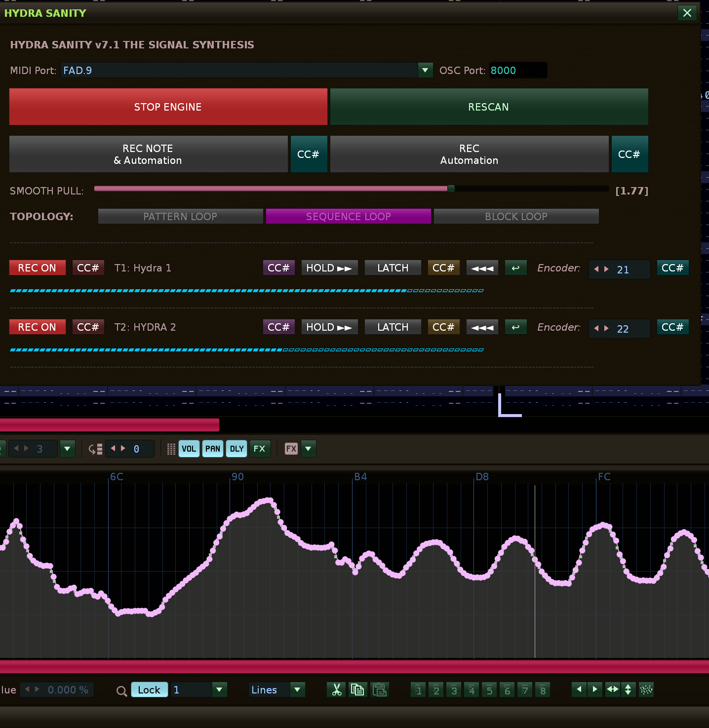Click the SMOOTH PULL slider handle

pyautogui.click(x=451, y=189)
